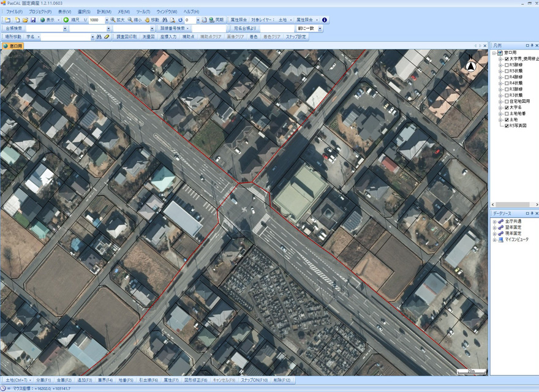This screenshot has width=539, height=392.
Task: Click the blue information icon
Action: pos(325,20)
